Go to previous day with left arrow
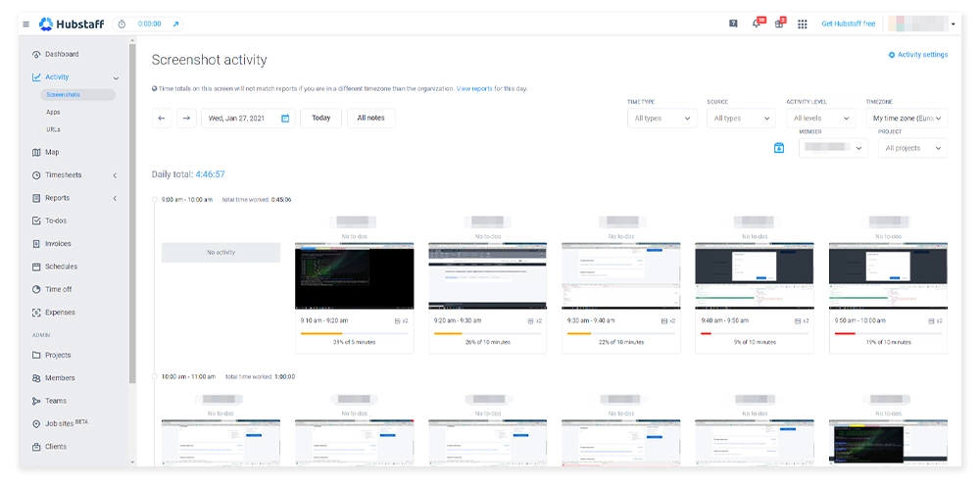The width and height of the screenshot is (980, 486). (162, 118)
